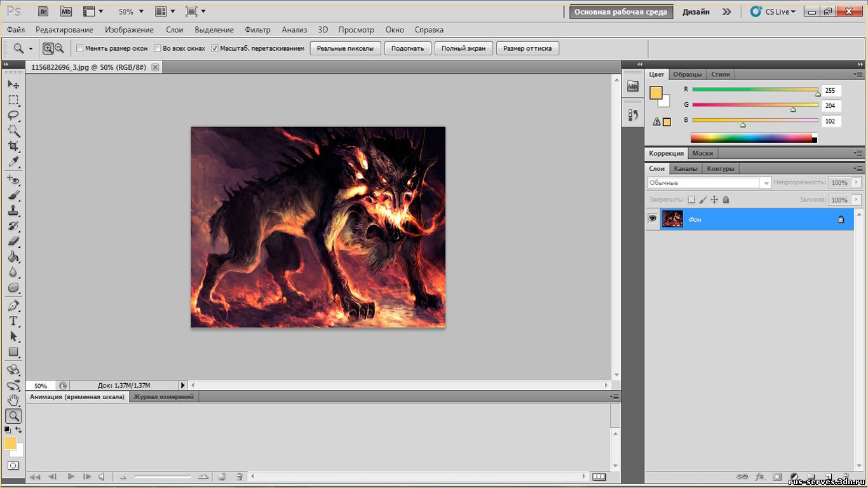Click the R color slider
This screenshot has height=488, width=868.
(x=755, y=90)
